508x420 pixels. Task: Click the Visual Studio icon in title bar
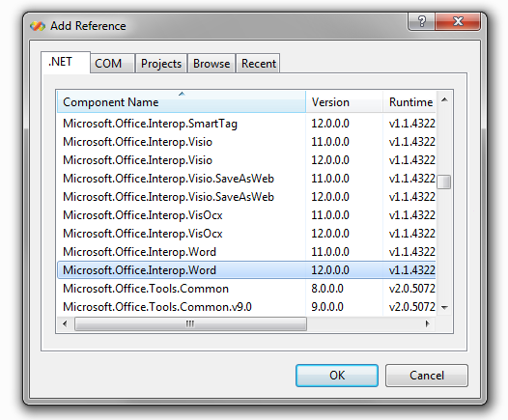(38, 26)
